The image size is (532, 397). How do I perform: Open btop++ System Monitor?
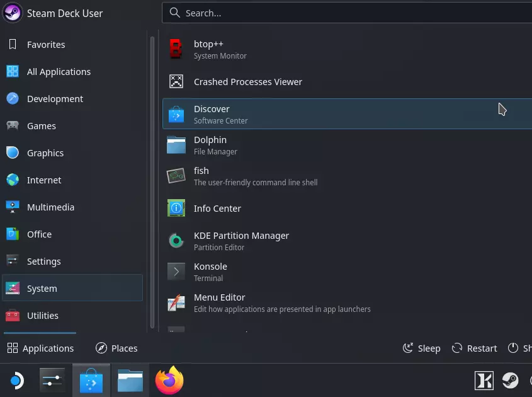pos(347,50)
